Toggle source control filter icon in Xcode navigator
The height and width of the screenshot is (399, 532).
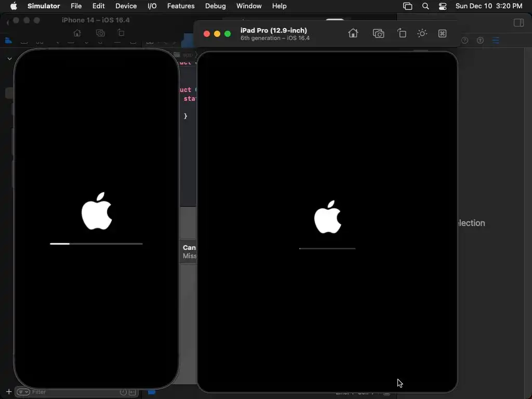pyautogui.click(x=132, y=392)
